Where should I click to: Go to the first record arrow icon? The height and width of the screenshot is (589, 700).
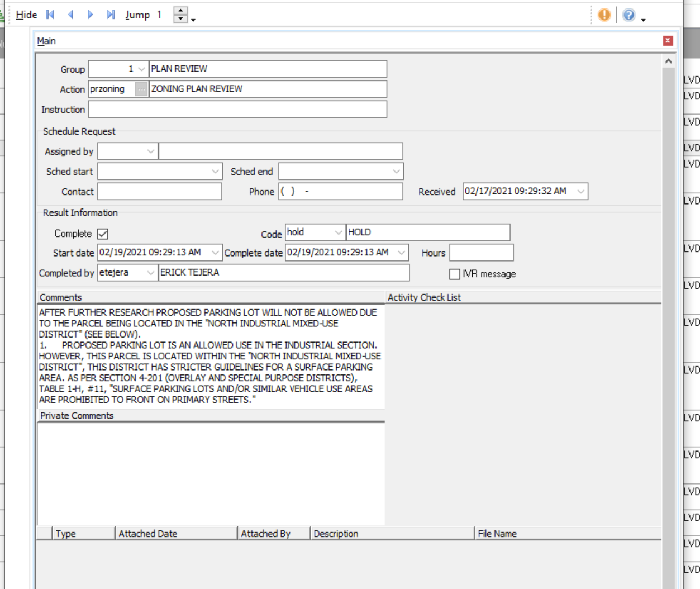pos(50,15)
